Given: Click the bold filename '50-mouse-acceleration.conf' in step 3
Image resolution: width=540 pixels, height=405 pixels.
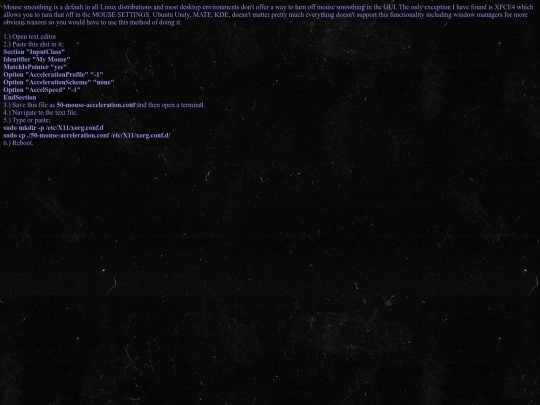Looking at the screenshot, I should pyautogui.click(x=96, y=105).
